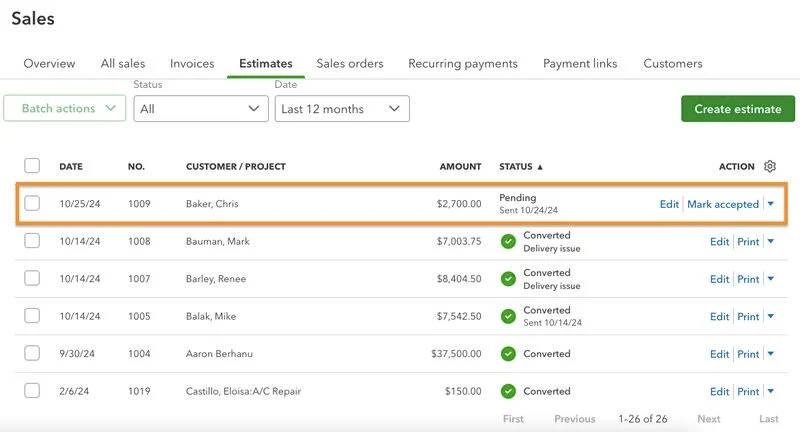Expand action arrow for Bauman, Mark row
Viewport: 800px width, 432px height.
coord(770,241)
